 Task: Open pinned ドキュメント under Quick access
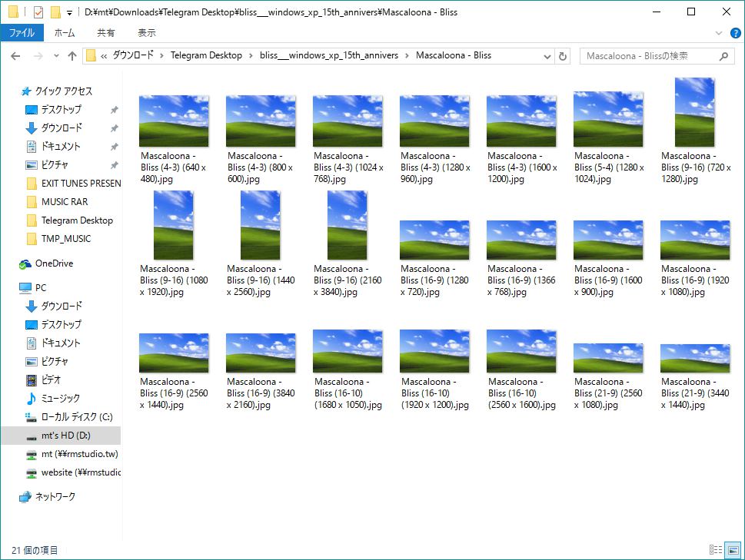(x=61, y=147)
